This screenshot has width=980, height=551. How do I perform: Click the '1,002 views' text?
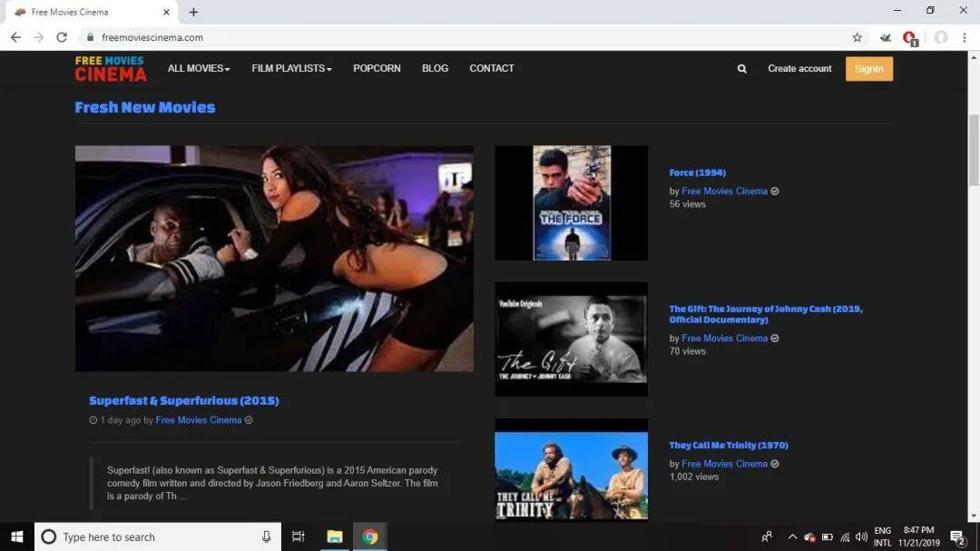(694, 477)
